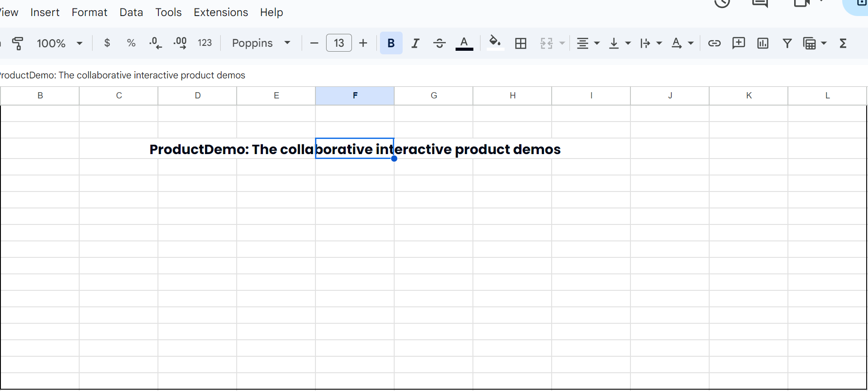Open the borders menu icon
Screen dimensions: 868x391
coord(521,43)
